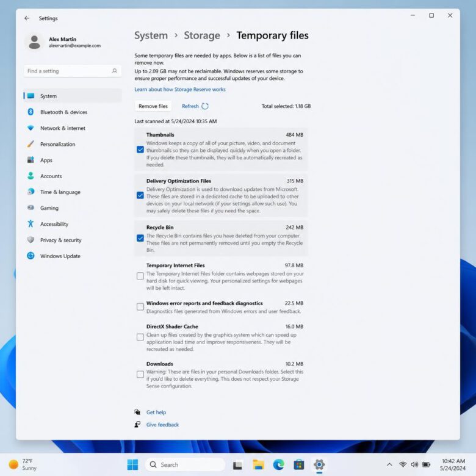Click the Settings gear icon on taskbar
Image resolution: width=476 pixels, height=476 pixels.
319,464
